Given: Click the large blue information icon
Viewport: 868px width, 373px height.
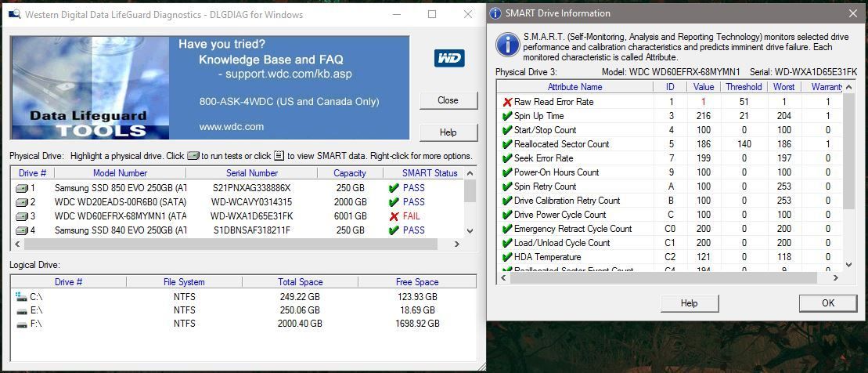Looking at the screenshot, I should click(x=508, y=45).
